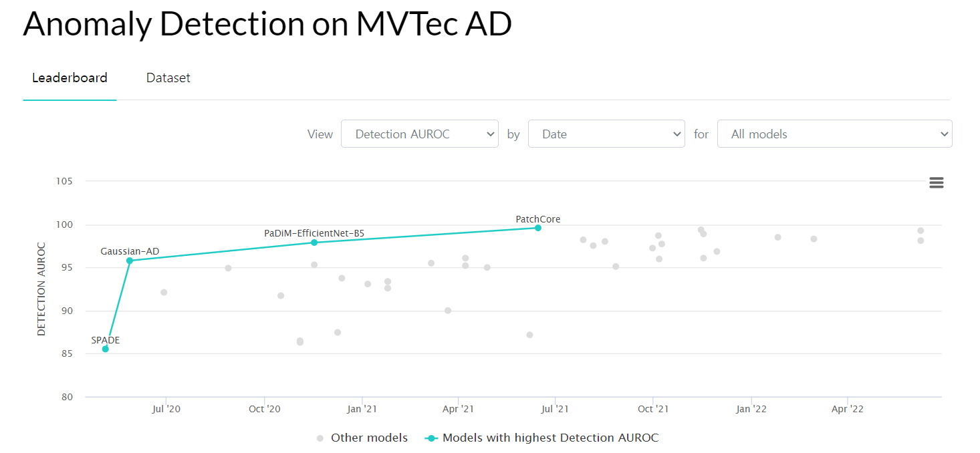Click the Jan '22 axis label
This screenshot has height=453, width=980.
(x=751, y=408)
